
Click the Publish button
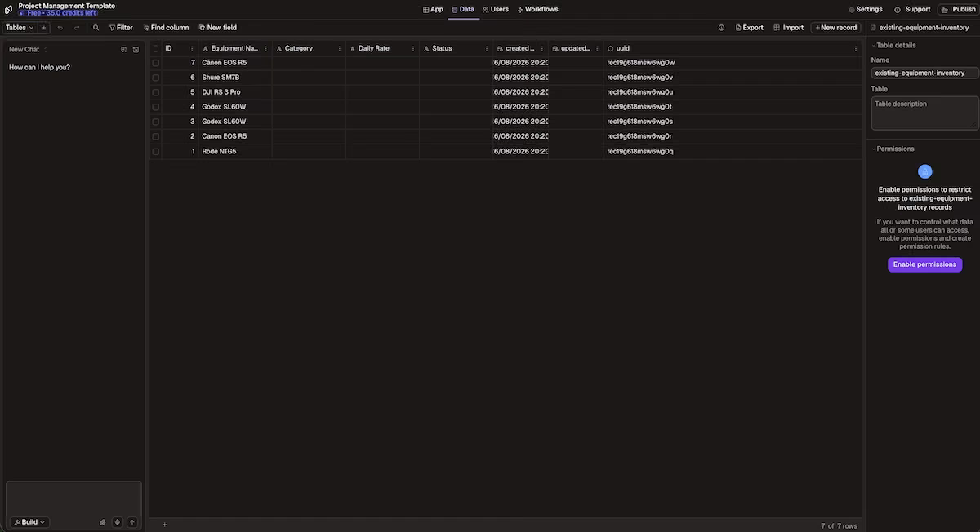tap(958, 10)
